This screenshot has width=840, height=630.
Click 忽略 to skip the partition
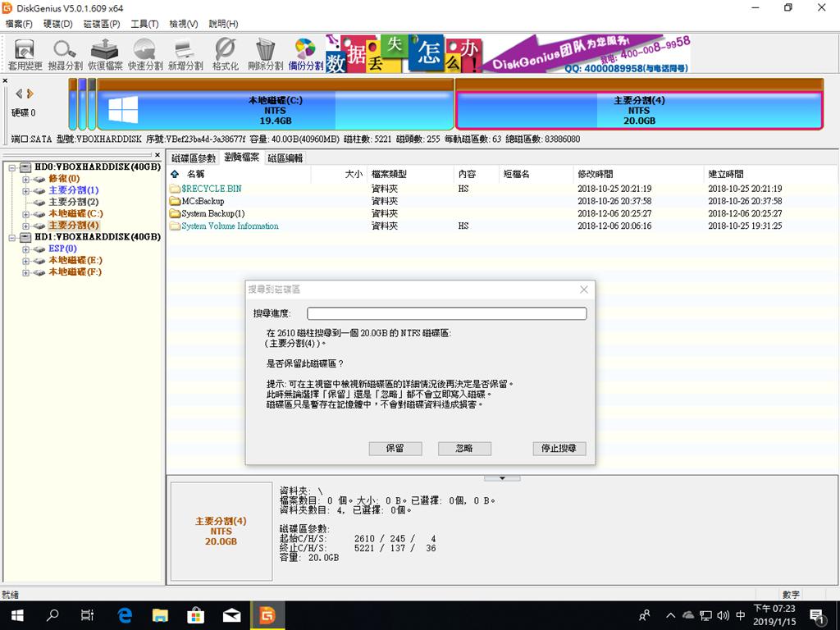pos(464,449)
